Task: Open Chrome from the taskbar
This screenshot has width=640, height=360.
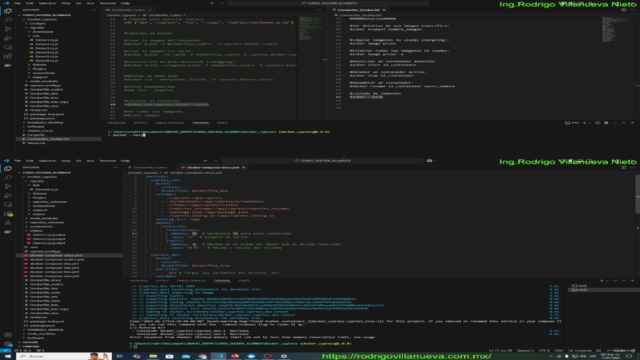Action: tap(202, 356)
